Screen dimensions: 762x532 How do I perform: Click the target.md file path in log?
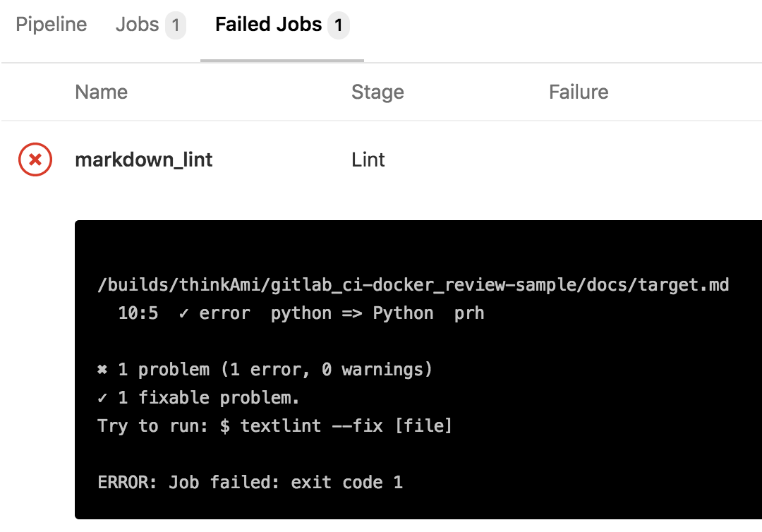click(x=413, y=285)
